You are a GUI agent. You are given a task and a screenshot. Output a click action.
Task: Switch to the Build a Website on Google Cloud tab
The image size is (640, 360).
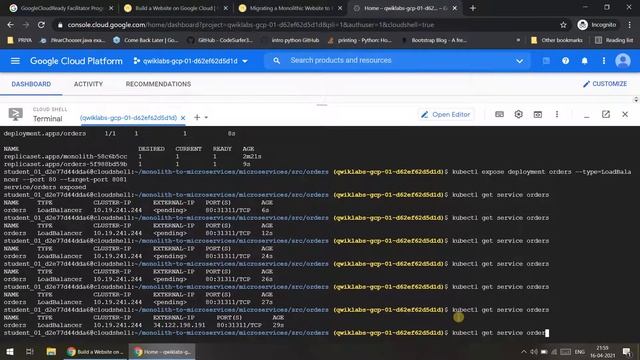[176, 8]
